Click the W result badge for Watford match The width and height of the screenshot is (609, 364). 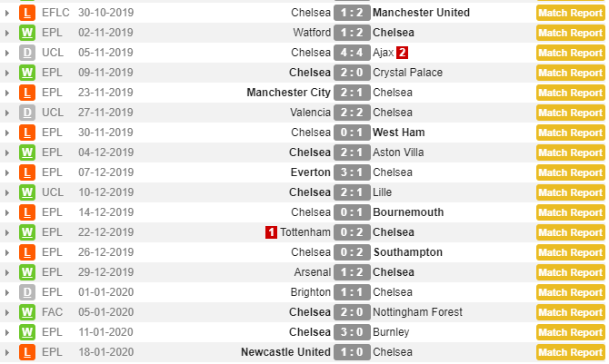28,33
